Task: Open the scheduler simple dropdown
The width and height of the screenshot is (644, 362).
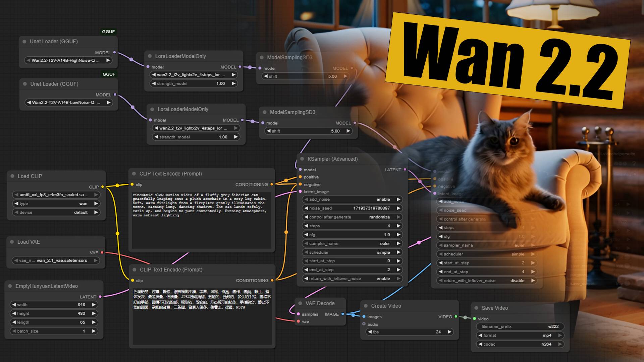Action: (x=352, y=252)
